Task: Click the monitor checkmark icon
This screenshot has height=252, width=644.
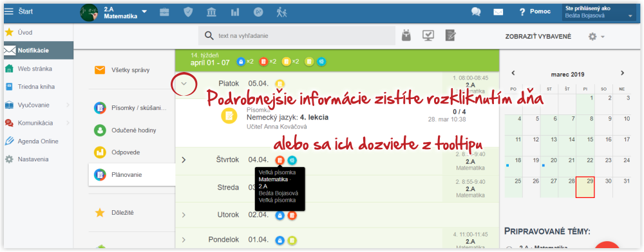Action: coord(428,36)
